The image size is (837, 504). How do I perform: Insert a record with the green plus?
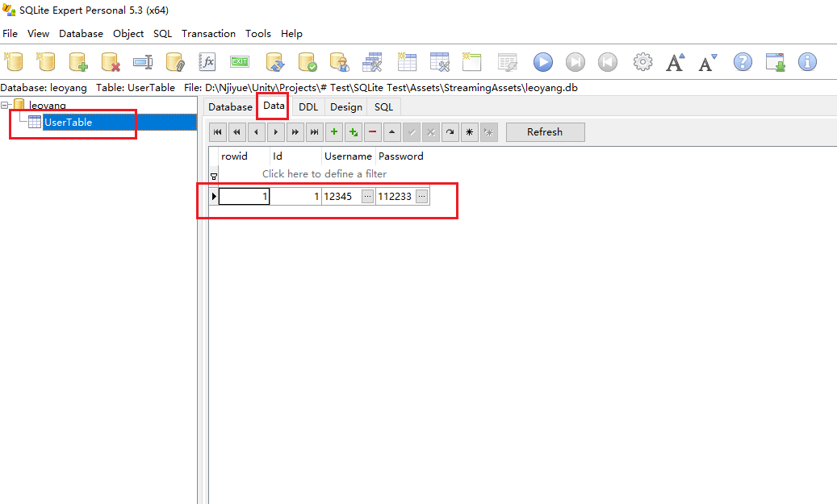(334, 131)
